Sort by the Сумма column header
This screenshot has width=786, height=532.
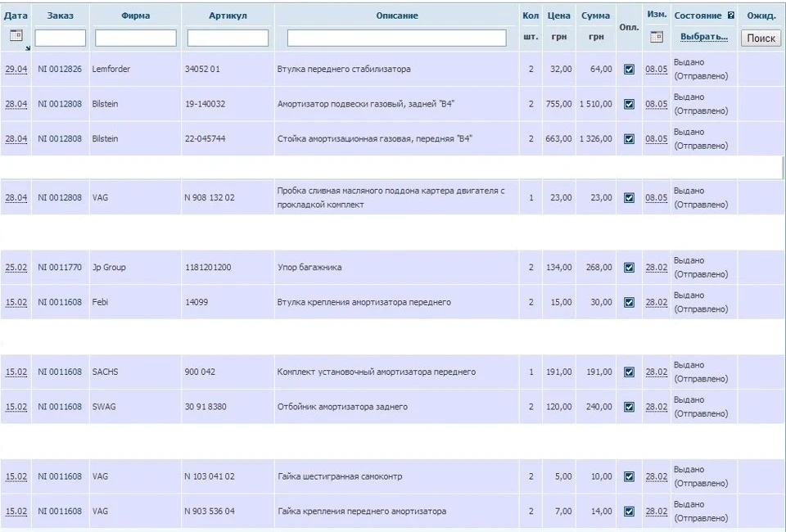click(595, 16)
